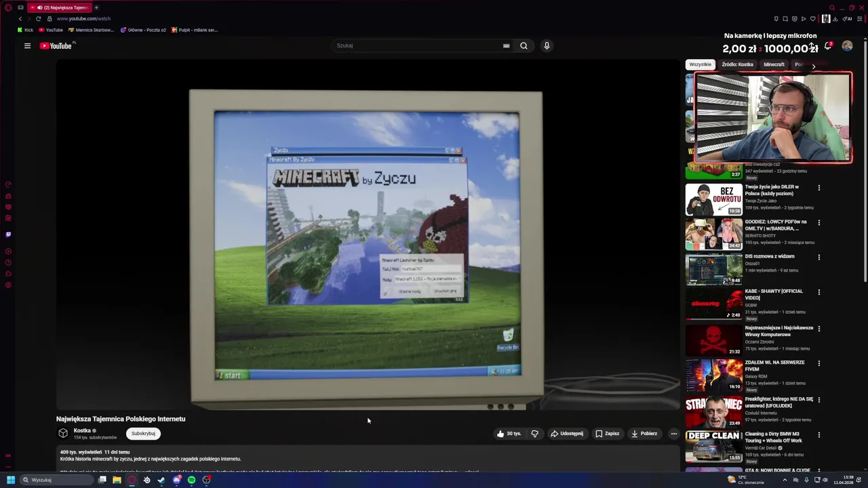The height and width of the screenshot is (488, 868).
Task: Dislike the video with thumbs down
Action: click(535, 434)
